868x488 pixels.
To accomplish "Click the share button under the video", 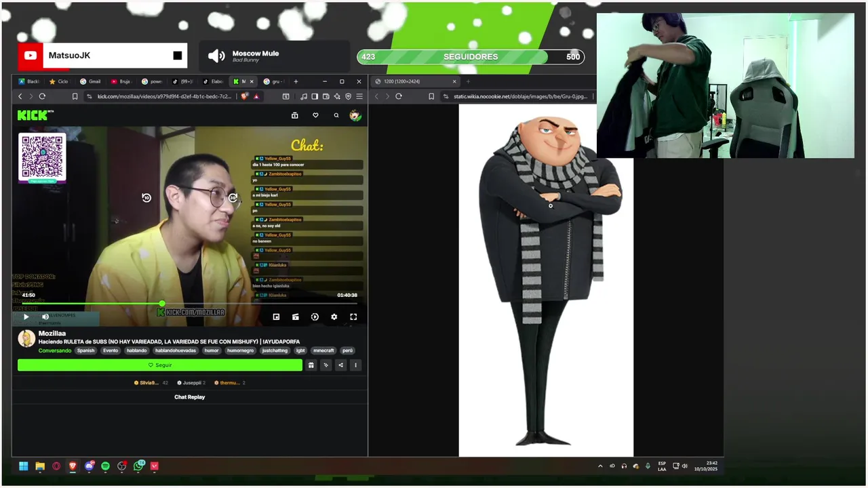I will point(340,365).
